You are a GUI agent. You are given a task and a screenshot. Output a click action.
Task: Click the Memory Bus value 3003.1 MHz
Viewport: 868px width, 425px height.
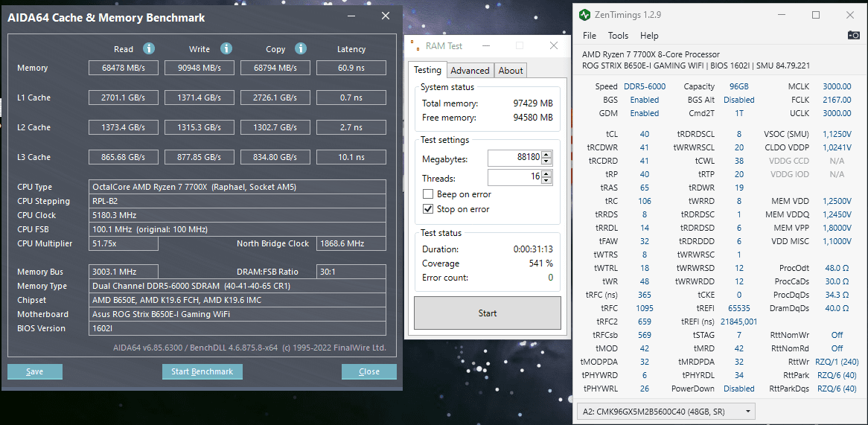point(124,272)
